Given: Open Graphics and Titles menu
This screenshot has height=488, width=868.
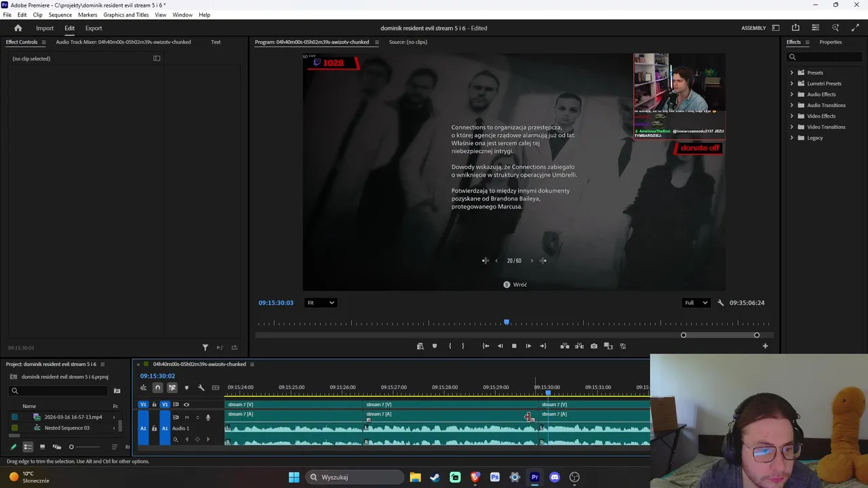Looking at the screenshot, I should pos(126,14).
